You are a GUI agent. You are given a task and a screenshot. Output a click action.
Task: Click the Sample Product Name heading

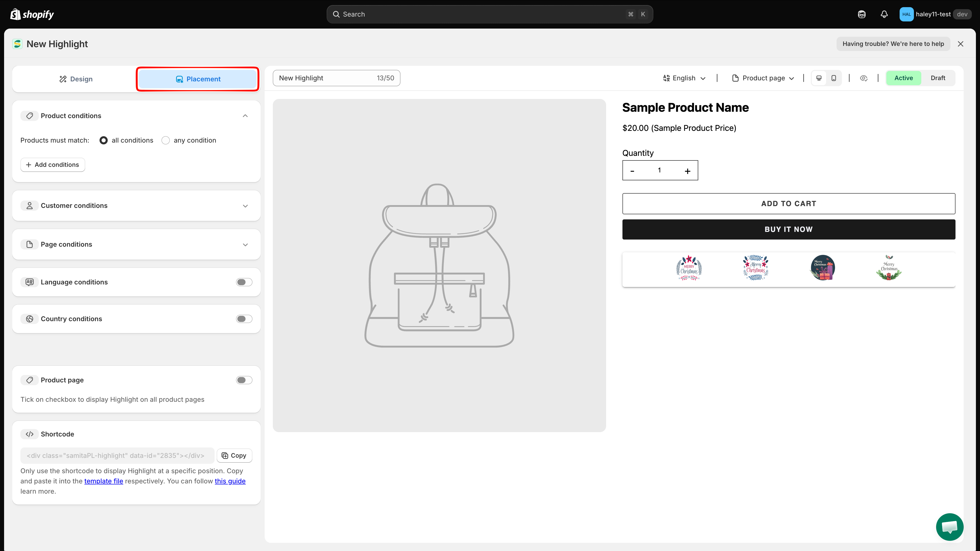tap(685, 108)
